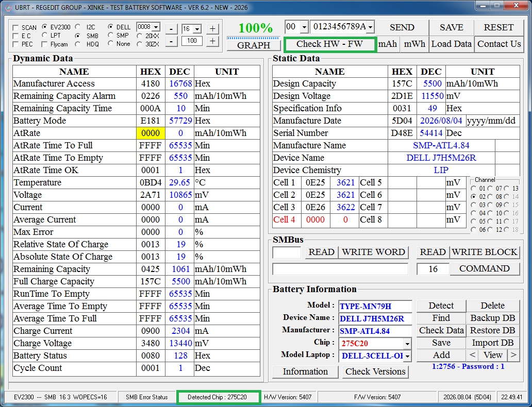Click the Backup DB button
The width and height of the screenshot is (532, 407).
pyautogui.click(x=493, y=318)
